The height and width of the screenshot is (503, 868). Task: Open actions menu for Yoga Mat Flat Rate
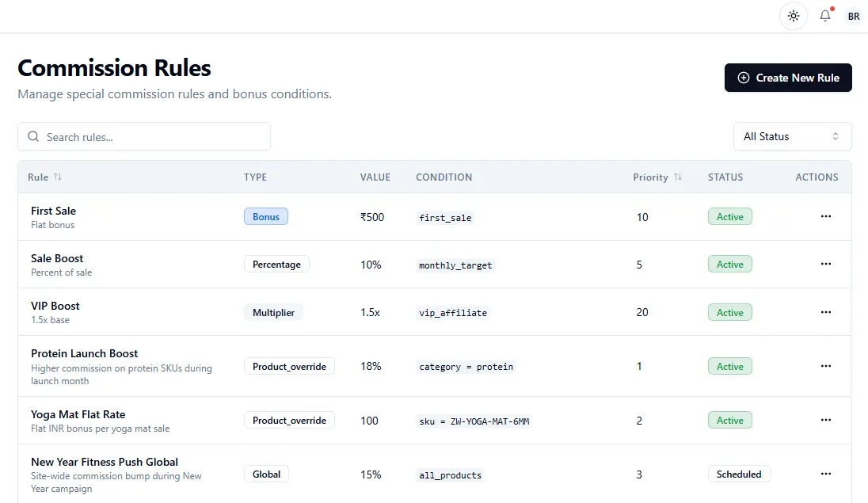pos(825,420)
